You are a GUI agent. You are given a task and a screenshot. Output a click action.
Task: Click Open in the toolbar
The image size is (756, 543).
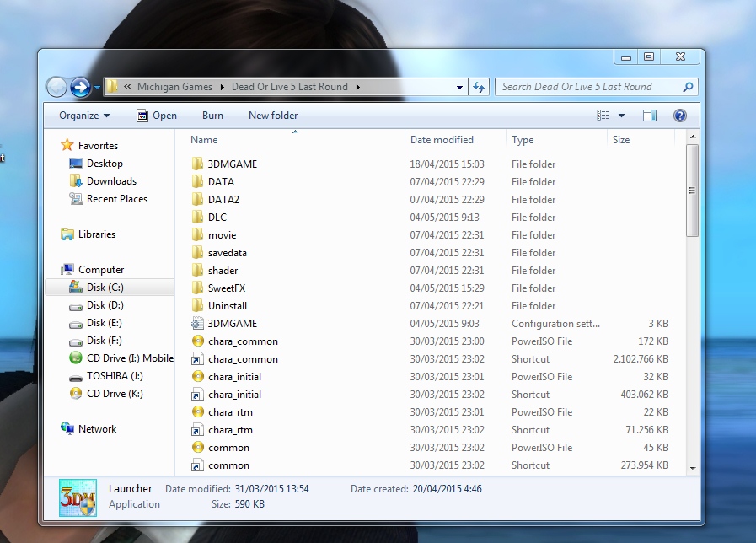[x=157, y=116]
